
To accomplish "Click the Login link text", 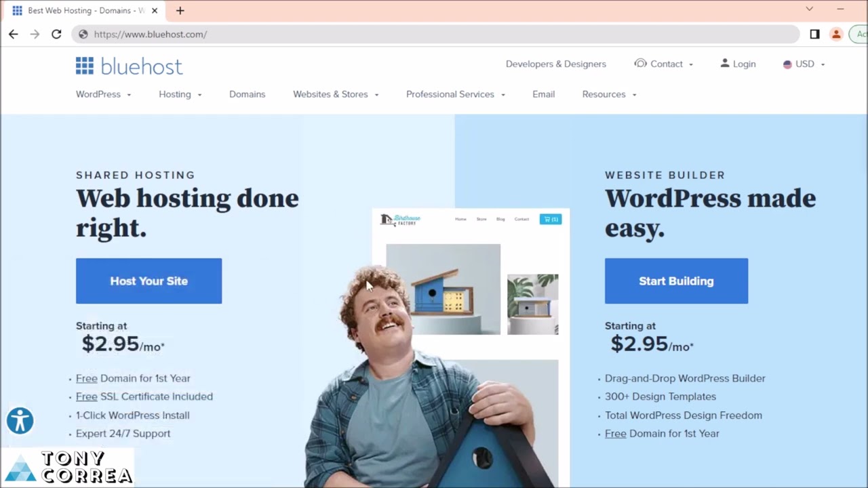I will tap(744, 64).
